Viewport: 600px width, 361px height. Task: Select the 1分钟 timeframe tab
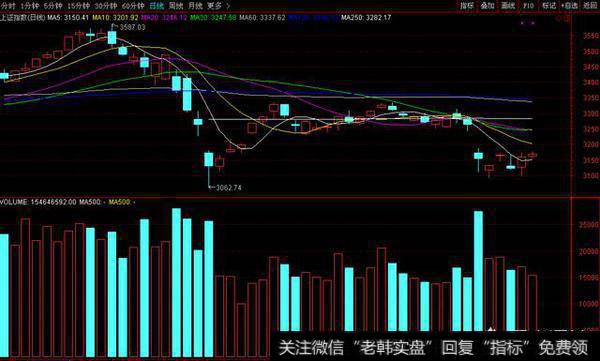point(29,6)
